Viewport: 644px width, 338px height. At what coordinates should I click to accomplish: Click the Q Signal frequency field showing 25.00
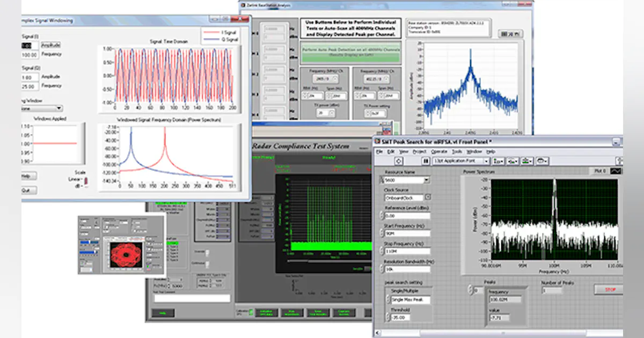pyautogui.click(x=30, y=86)
